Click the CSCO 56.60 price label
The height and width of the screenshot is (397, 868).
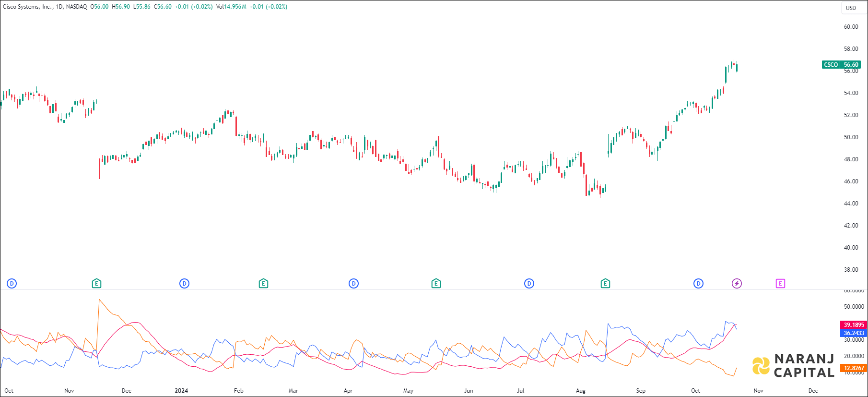pyautogui.click(x=841, y=65)
